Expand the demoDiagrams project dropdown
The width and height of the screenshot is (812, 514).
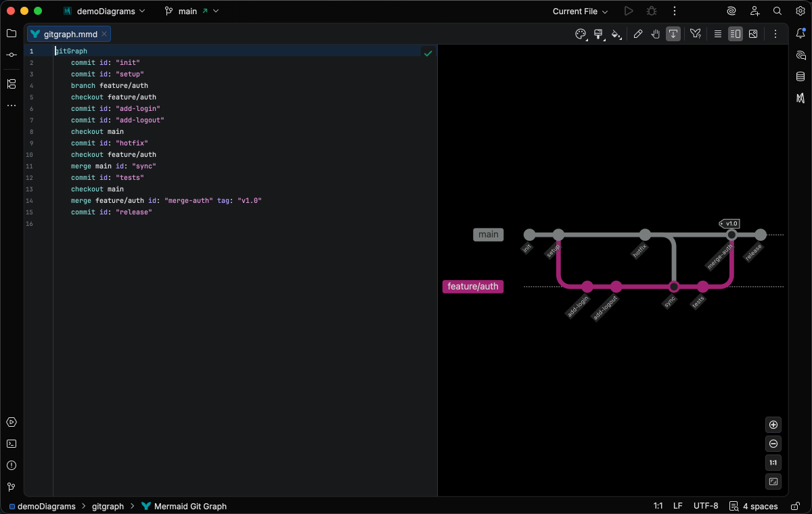tap(104, 11)
